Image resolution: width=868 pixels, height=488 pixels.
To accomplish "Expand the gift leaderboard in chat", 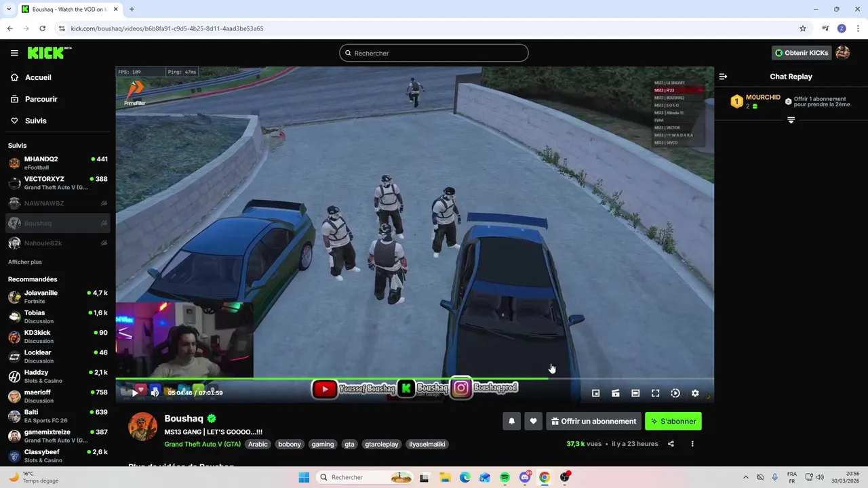I will pos(791,120).
